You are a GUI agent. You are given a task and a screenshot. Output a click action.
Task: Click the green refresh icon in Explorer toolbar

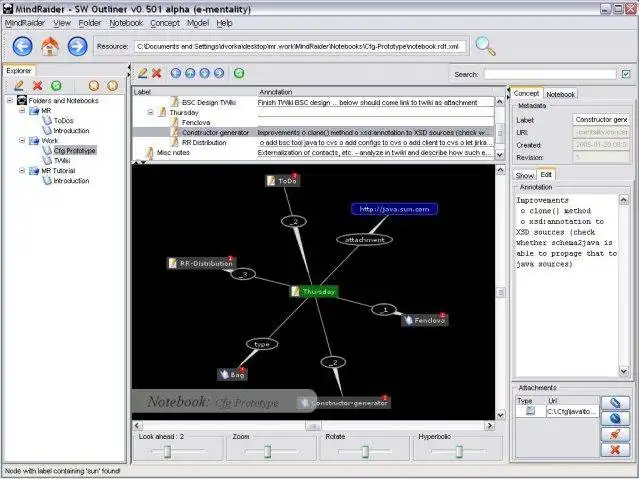56,86
